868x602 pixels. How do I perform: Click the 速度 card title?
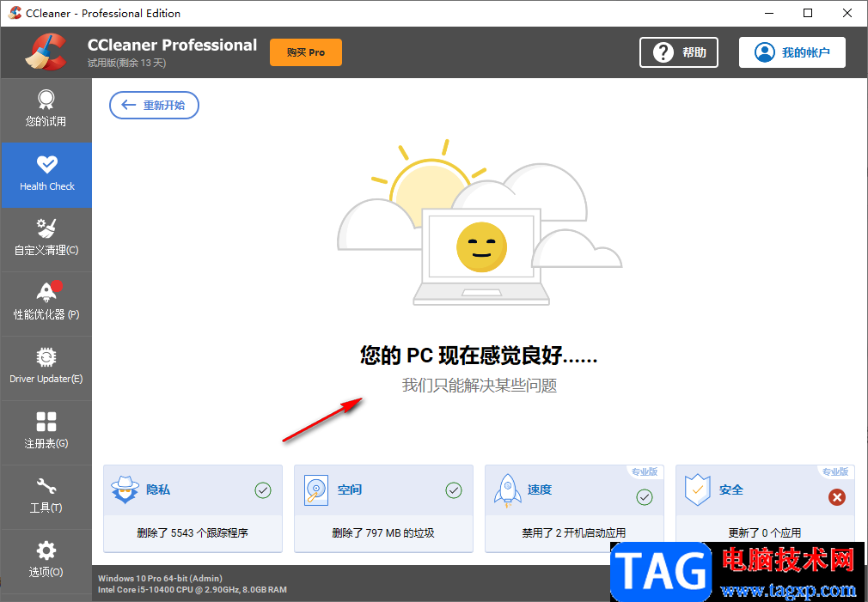540,490
